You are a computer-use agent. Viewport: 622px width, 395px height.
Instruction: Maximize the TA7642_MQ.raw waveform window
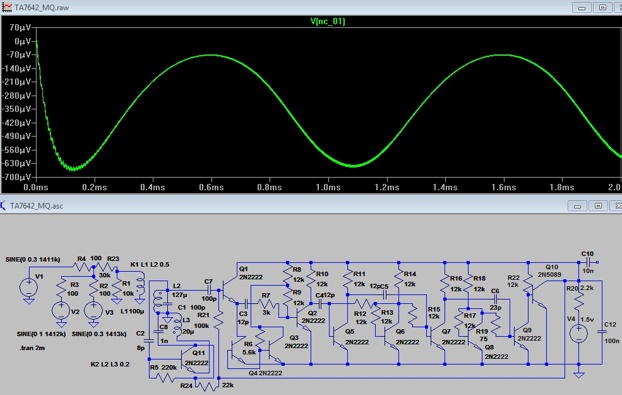coord(602,8)
